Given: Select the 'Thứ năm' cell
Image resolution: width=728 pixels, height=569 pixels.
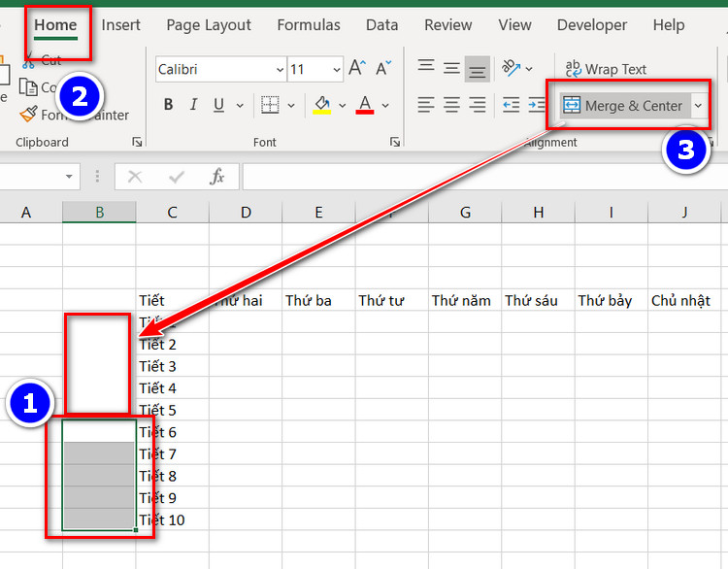Looking at the screenshot, I should pyautogui.click(x=465, y=300).
